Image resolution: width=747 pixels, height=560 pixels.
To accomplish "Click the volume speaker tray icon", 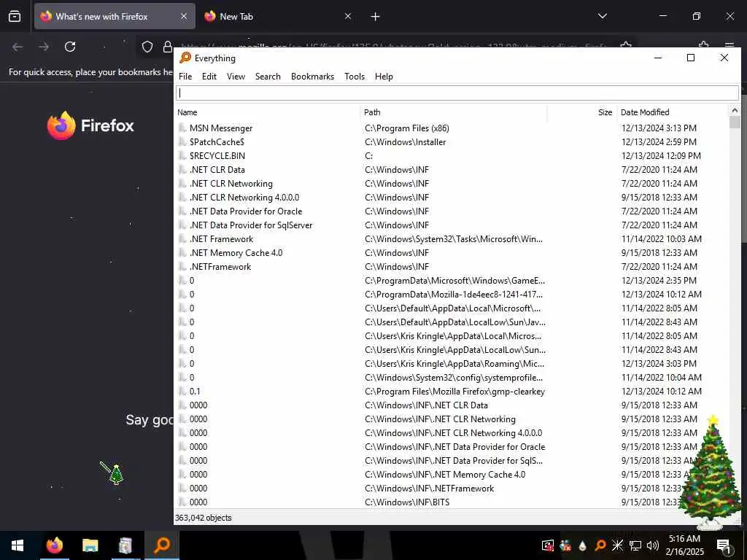I will (x=653, y=545).
